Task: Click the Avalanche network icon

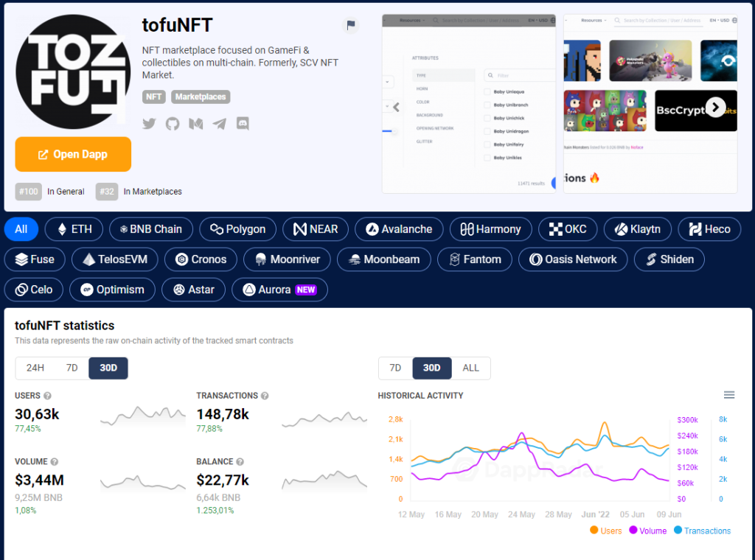Action: pyautogui.click(x=372, y=228)
